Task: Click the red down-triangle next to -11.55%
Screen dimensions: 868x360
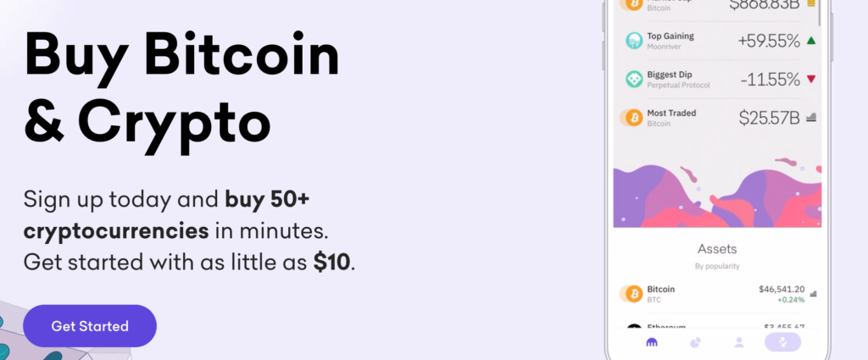Action: [811, 79]
